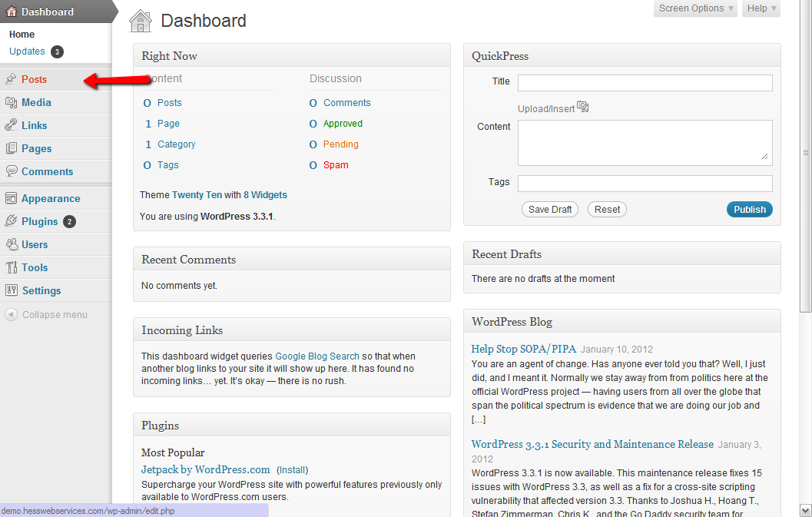The width and height of the screenshot is (812, 517).
Task: Open Comments link under Discussion
Action: (x=347, y=103)
